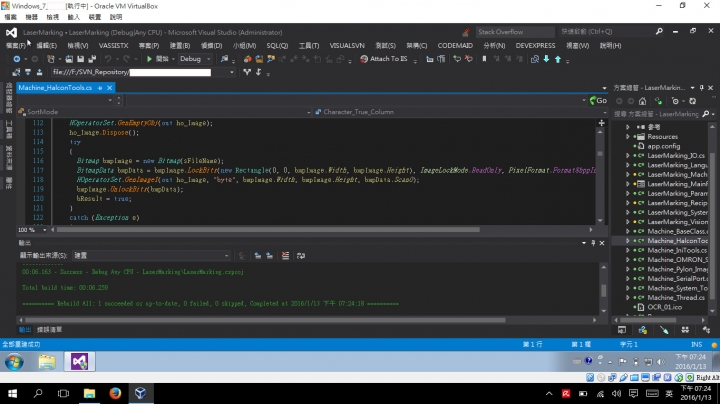This screenshot has width=720, height=404.
Task: Click the Save All toolbar icon
Action: (x=92, y=59)
